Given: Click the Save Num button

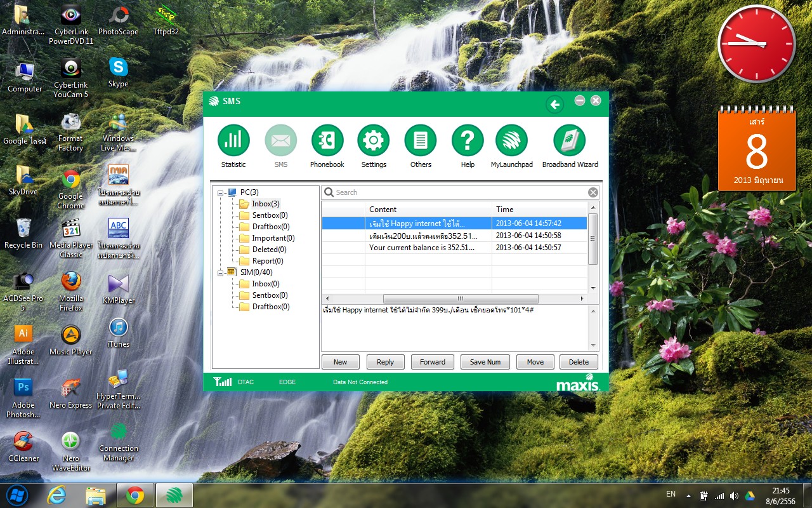Looking at the screenshot, I should tap(485, 362).
